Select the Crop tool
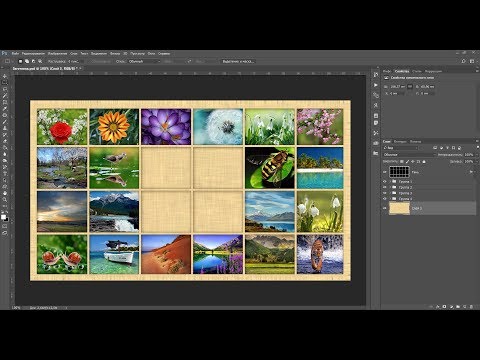 [x=5, y=102]
